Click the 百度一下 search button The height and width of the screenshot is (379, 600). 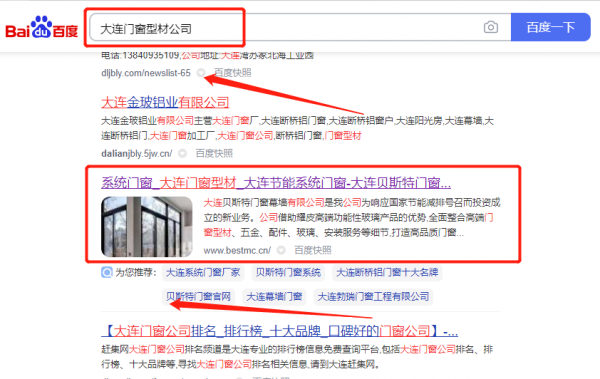tap(551, 27)
